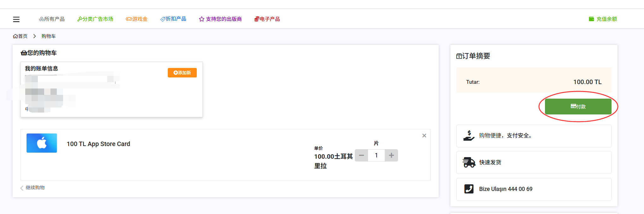644x214 pixels.
Task: Open the hamburger menu icon
Action: (16, 19)
